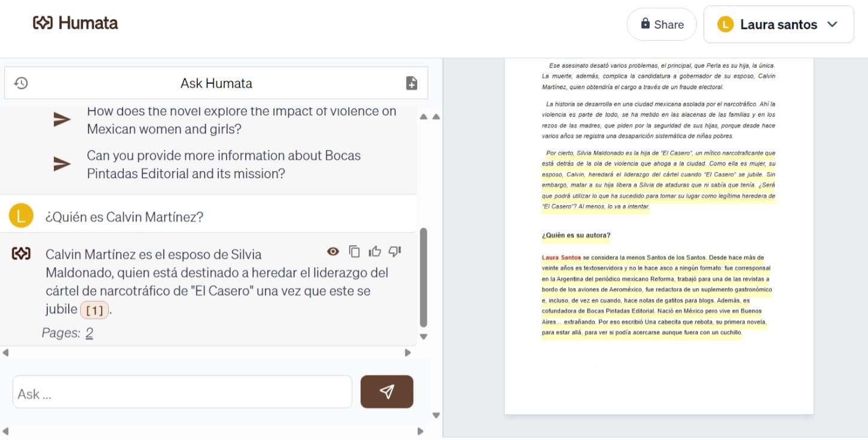Open the Laura santos account dropdown

pyautogui.click(x=778, y=25)
